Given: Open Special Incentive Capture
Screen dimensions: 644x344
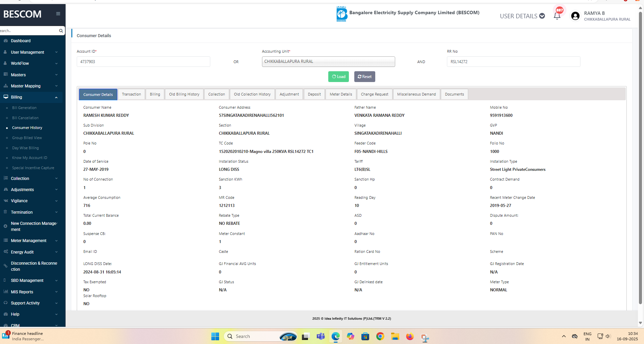Looking at the screenshot, I should tap(33, 168).
